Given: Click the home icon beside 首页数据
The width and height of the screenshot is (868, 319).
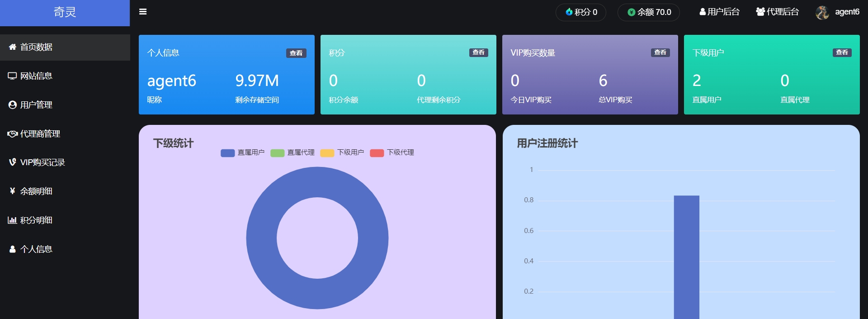Looking at the screenshot, I should [13, 47].
